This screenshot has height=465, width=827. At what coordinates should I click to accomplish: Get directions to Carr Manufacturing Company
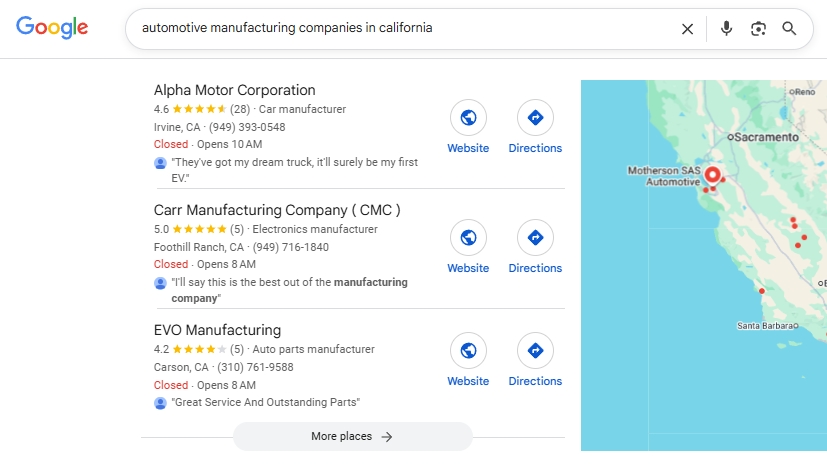[535, 238]
